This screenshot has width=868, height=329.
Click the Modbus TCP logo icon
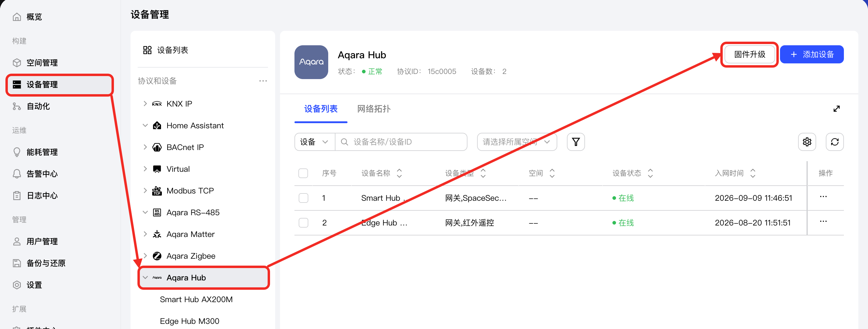tap(157, 191)
